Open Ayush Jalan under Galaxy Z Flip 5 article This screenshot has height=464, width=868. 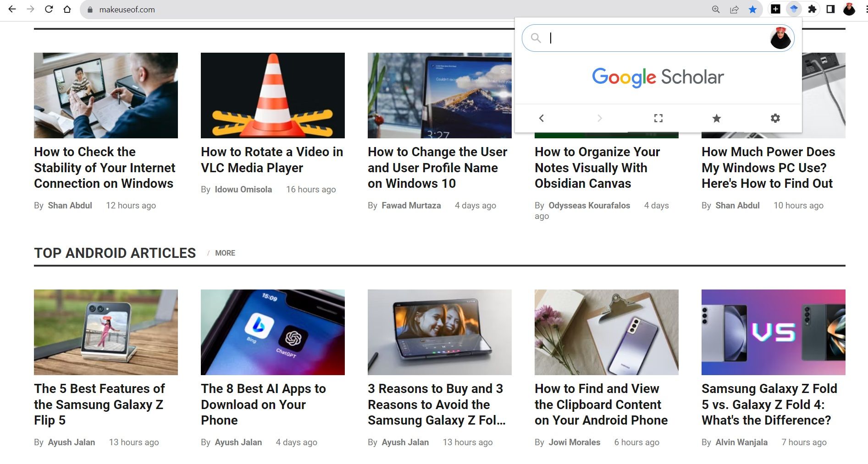[x=72, y=442]
